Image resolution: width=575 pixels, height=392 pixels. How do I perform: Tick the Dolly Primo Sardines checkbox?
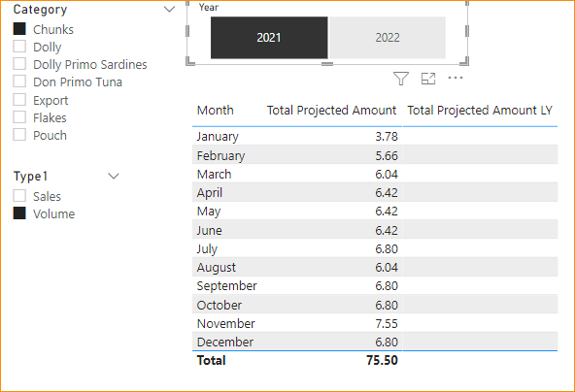pyautogui.click(x=19, y=64)
